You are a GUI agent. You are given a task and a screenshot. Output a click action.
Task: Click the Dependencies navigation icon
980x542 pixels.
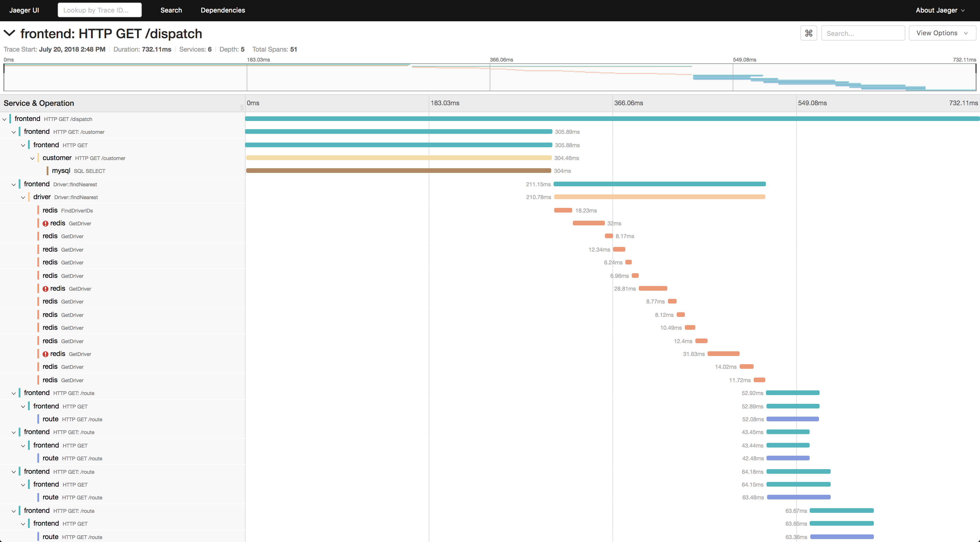tap(222, 10)
